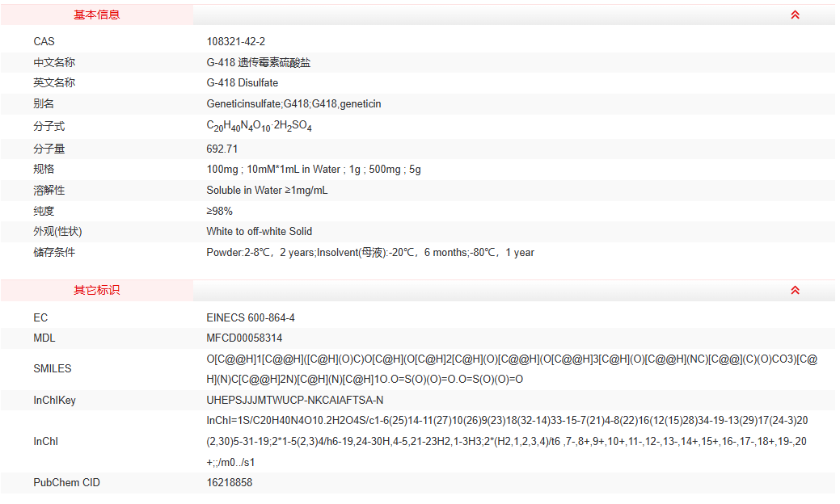The image size is (840, 504).
Task: Click the PubChem CID 16218858 value
Action: [230, 482]
